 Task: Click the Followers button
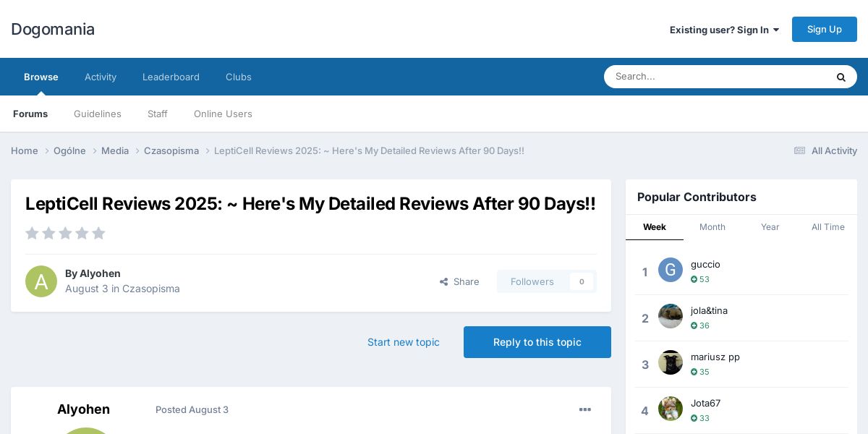532,281
